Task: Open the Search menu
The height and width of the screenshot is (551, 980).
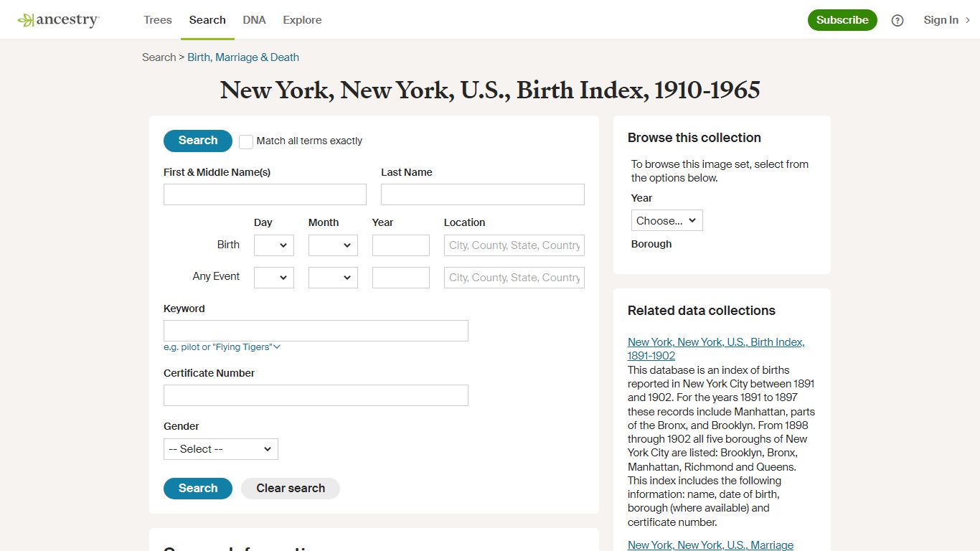Action: click(207, 20)
